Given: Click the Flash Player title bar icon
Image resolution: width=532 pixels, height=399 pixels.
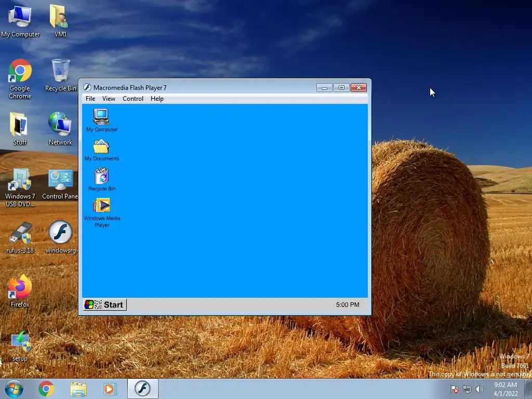Looking at the screenshot, I should tap(87, 87).
